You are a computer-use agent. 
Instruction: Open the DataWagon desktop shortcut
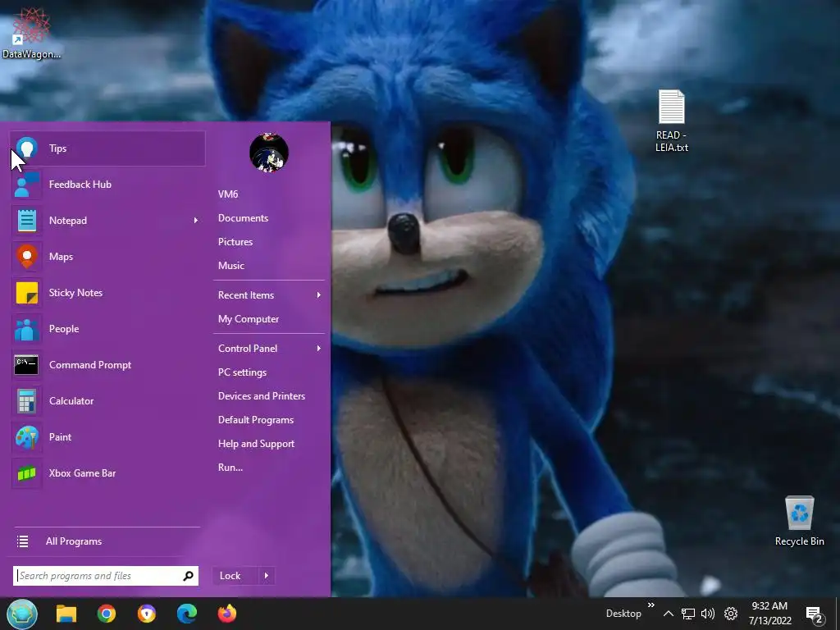[31, 32]
